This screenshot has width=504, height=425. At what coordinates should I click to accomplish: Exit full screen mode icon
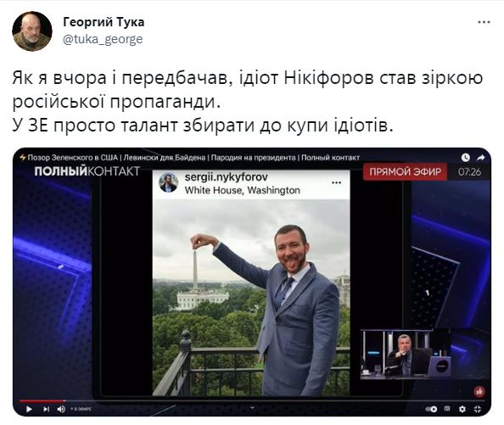478,409
